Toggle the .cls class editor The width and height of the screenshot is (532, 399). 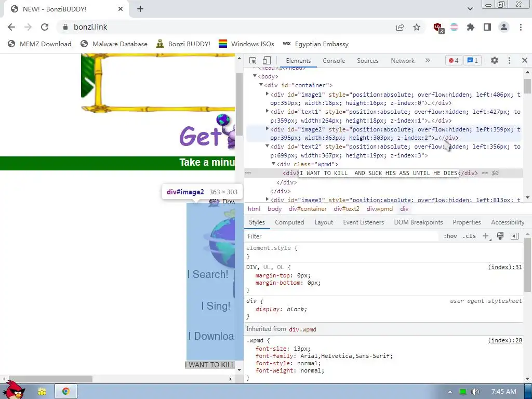(x=469, y=236)
